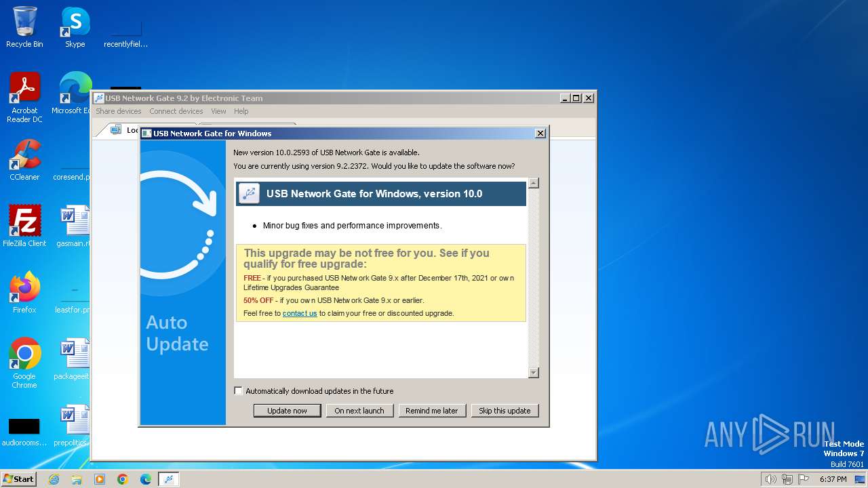Choose On next launch
868x488 pixels.
pos(359,411)
